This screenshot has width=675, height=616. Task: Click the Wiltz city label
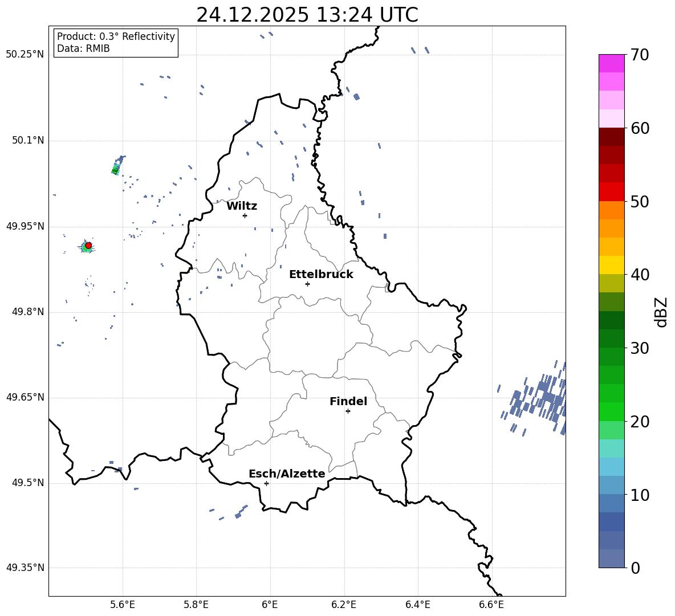pos(242,206)
